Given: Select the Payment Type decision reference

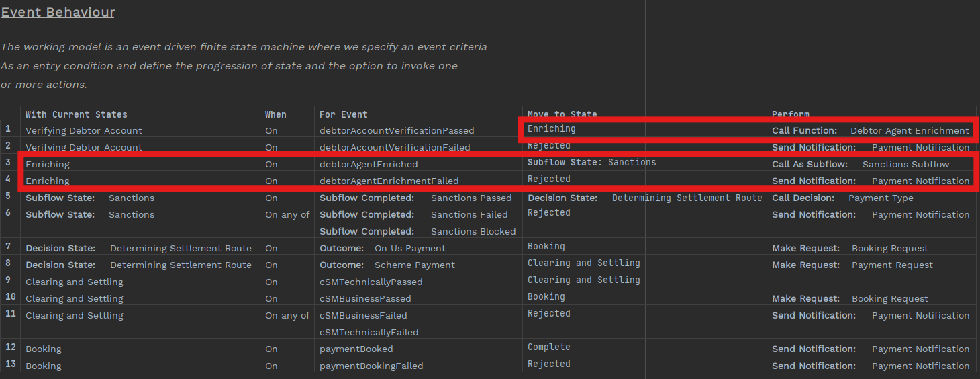Looking at the screenshot, I should click(x=876, y=198).
